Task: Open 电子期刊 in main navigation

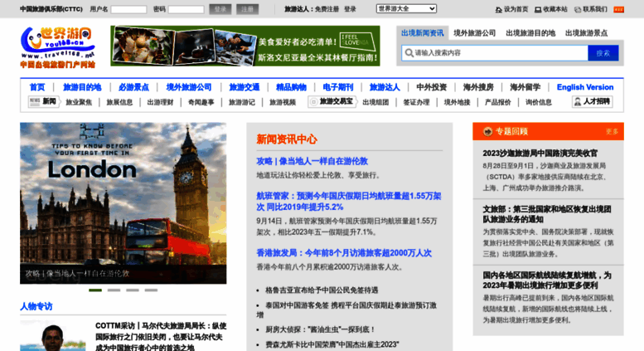Action: [337, 87]
